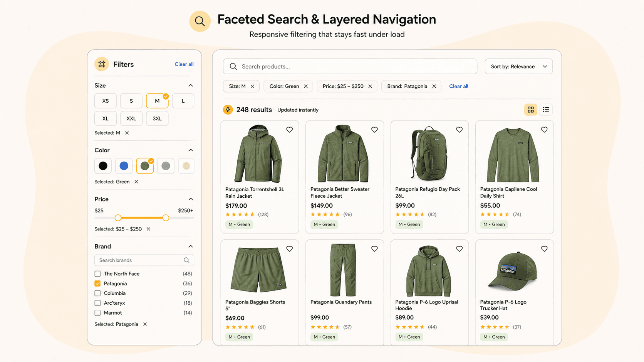Favorite the Torrentshell 3L Rain Jacket heart
The image size is (644, 362).
pos(289,130)
